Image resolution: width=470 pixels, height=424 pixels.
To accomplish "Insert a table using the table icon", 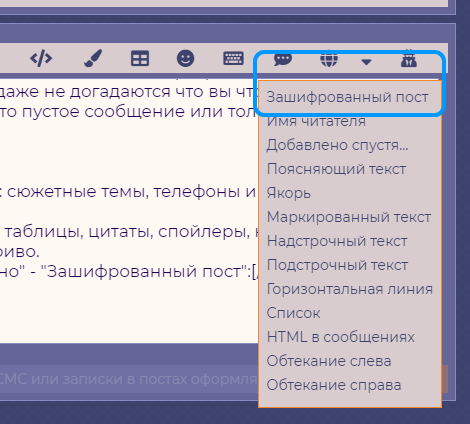I will [140, 59].
